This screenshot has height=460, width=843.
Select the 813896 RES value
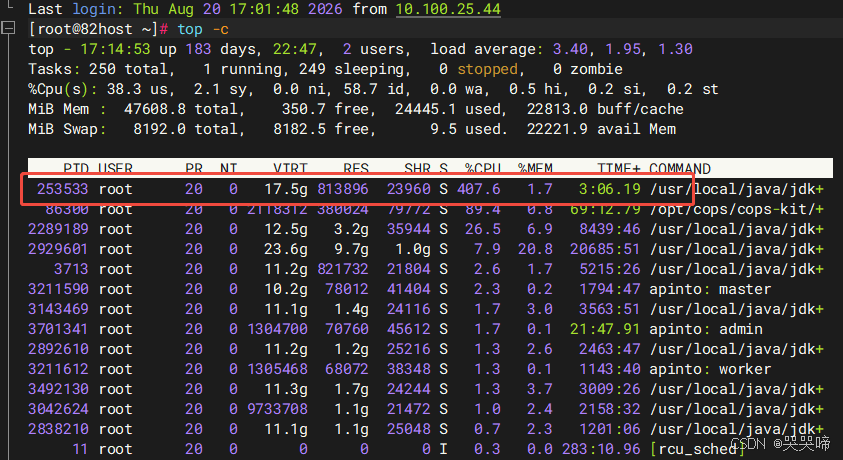point(342,189)
